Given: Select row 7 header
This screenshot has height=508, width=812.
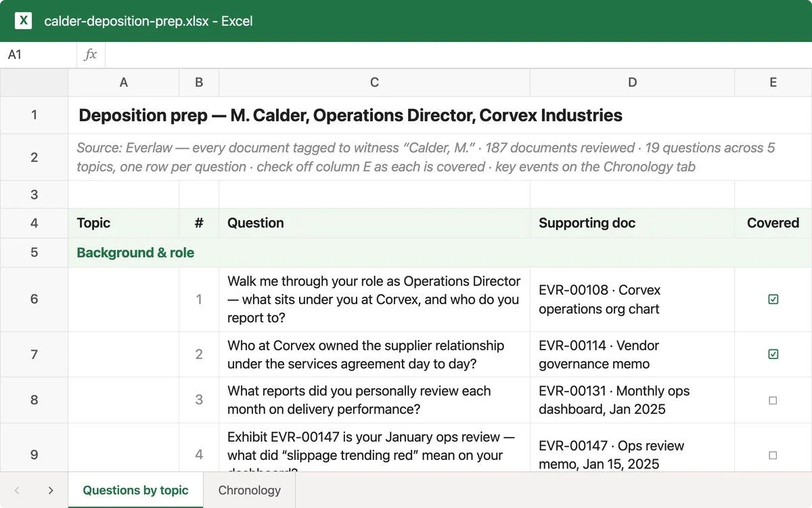Looking at the screenshot, I should pos(34,354).
